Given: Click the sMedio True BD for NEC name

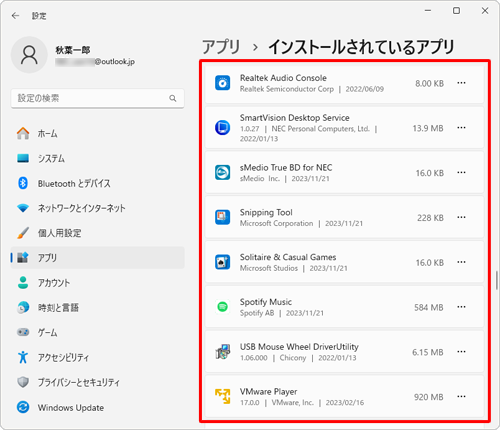Looking at the screenshot, I should (286, 167).
